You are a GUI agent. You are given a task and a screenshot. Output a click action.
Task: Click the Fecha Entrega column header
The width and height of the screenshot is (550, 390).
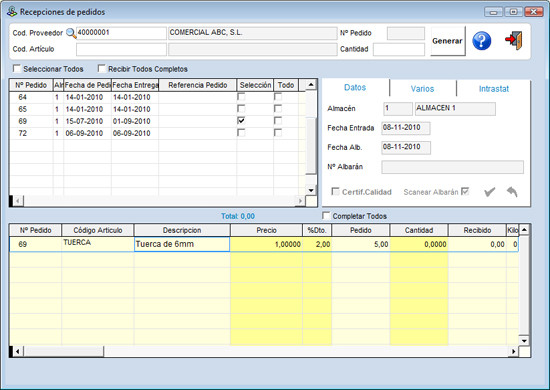coord(135,85)
